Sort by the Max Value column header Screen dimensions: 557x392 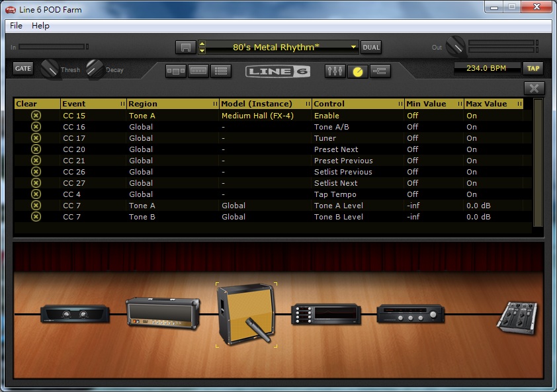coord(493,104)
